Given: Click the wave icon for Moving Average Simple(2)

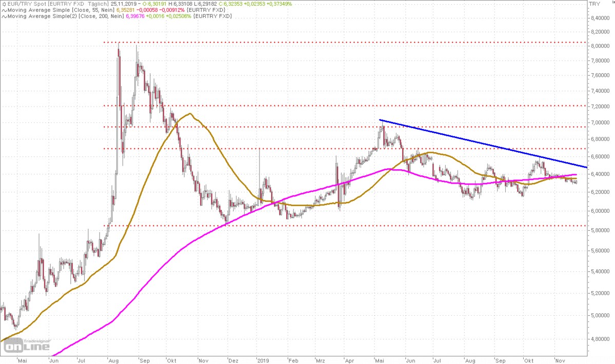Looking at the screenshot, I should tap(3, 16).
